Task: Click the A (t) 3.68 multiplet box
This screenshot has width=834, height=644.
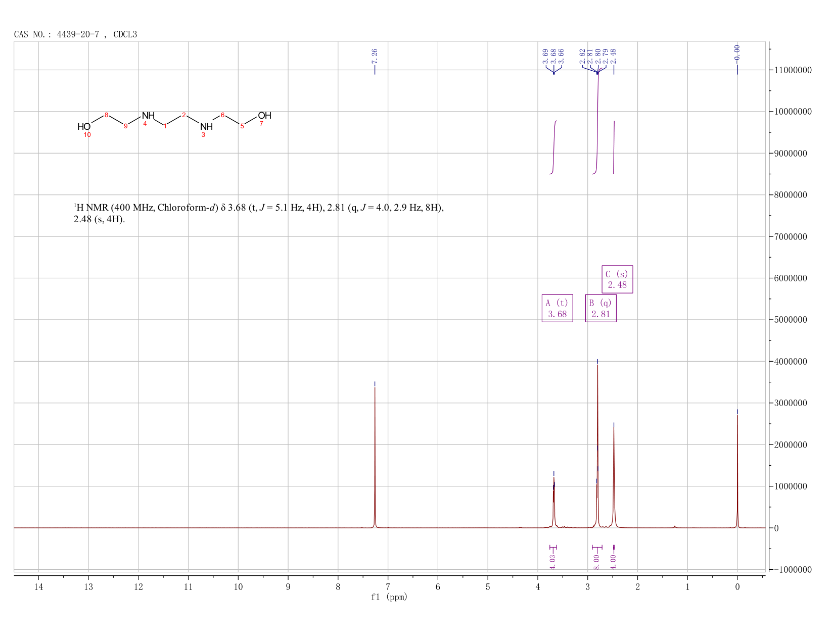Action: coord(557,308)
